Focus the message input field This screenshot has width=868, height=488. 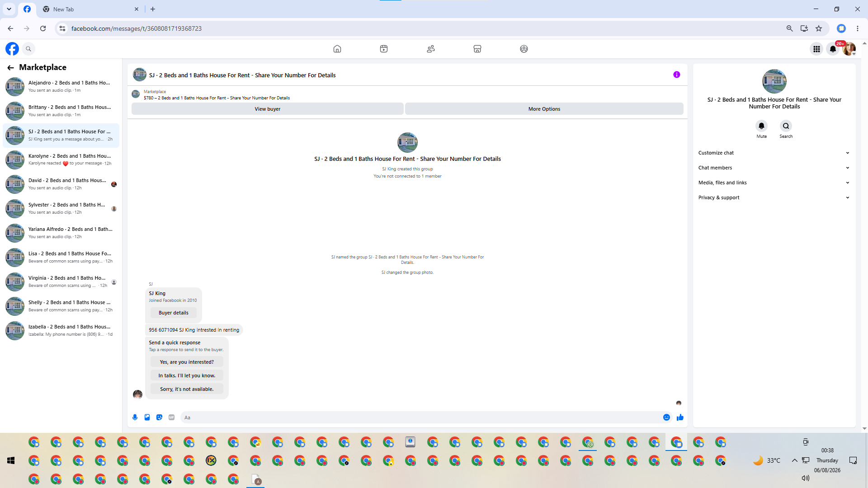420,418
